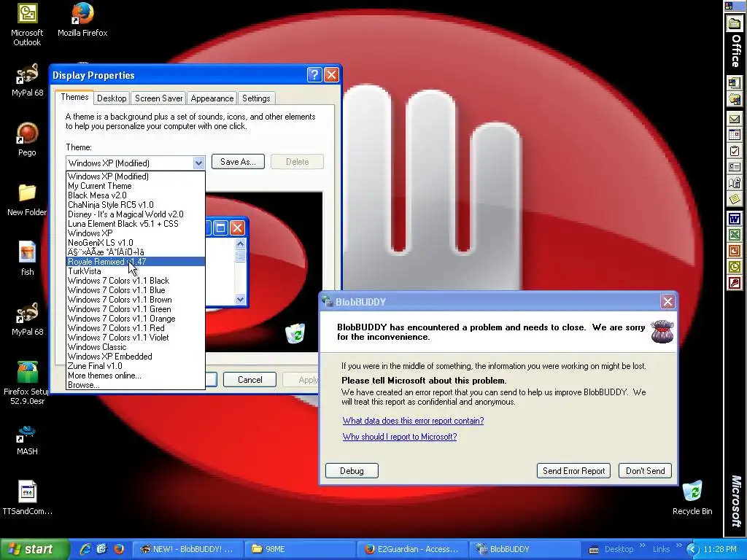Image resolution: width=747 pixels, height=560 pixels.
Task: Click Don't Send button
Action: coord(645,470)
